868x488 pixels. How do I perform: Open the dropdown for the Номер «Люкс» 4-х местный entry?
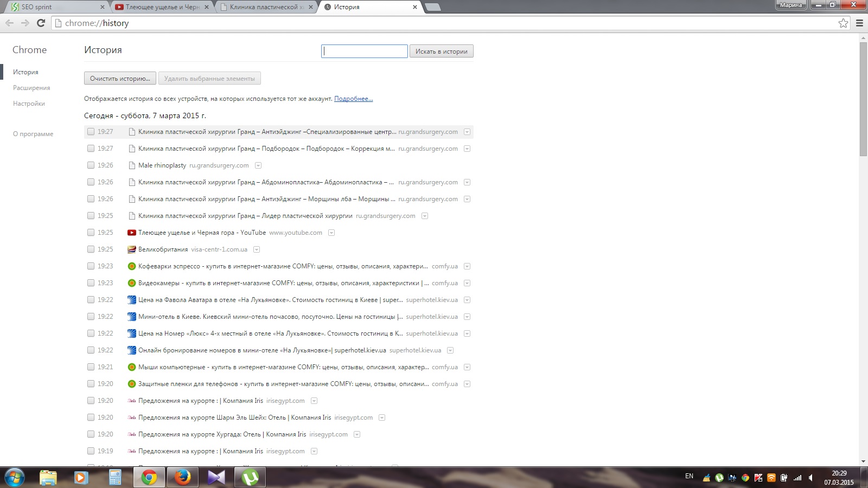[x=467, y=333]
